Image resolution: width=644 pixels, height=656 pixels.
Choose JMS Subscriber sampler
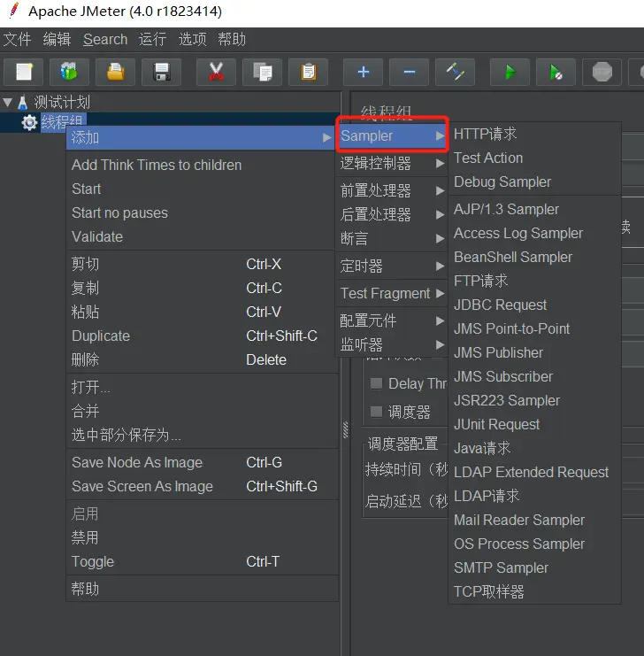(534, 376)
